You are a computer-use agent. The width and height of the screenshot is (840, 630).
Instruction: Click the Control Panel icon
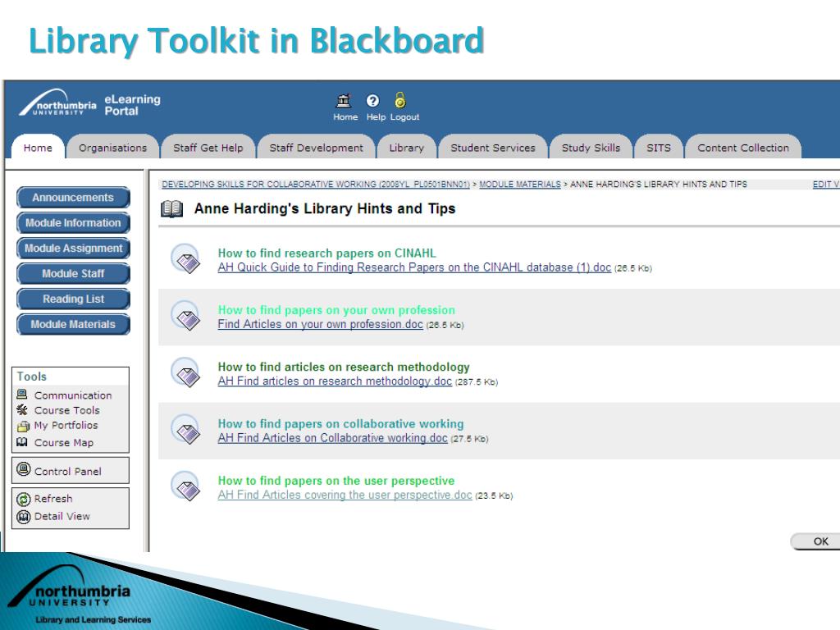(24, 469)
